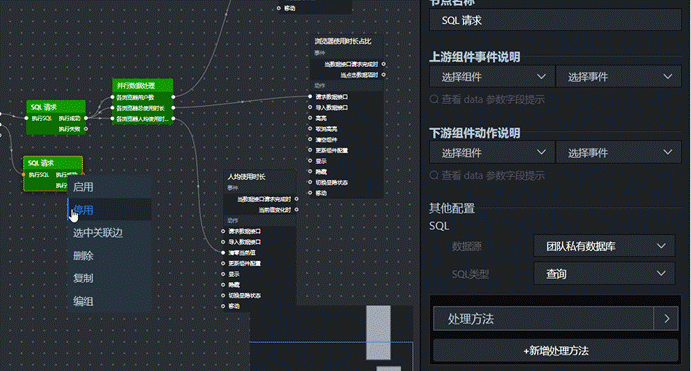Click the second row's output port on 并行数据处理
Image resolution: width=691 pixels, height=371 pixels.
(x=173, y=108)
